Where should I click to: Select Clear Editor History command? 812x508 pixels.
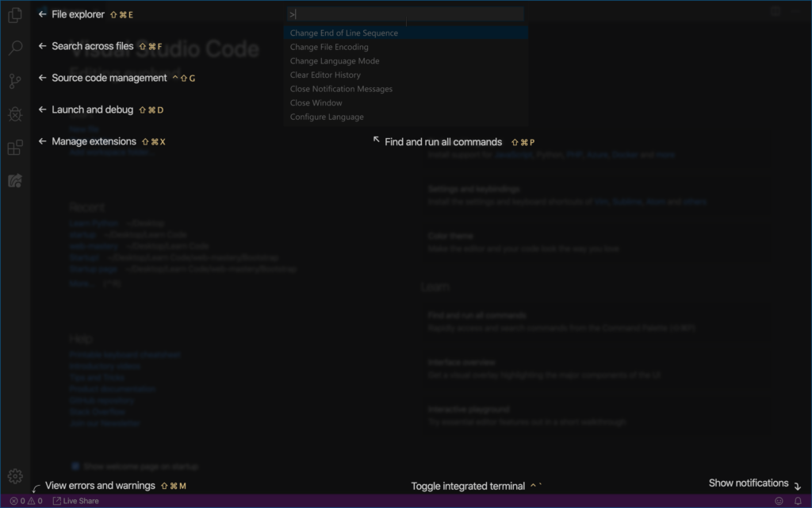(x=406, y=75)
